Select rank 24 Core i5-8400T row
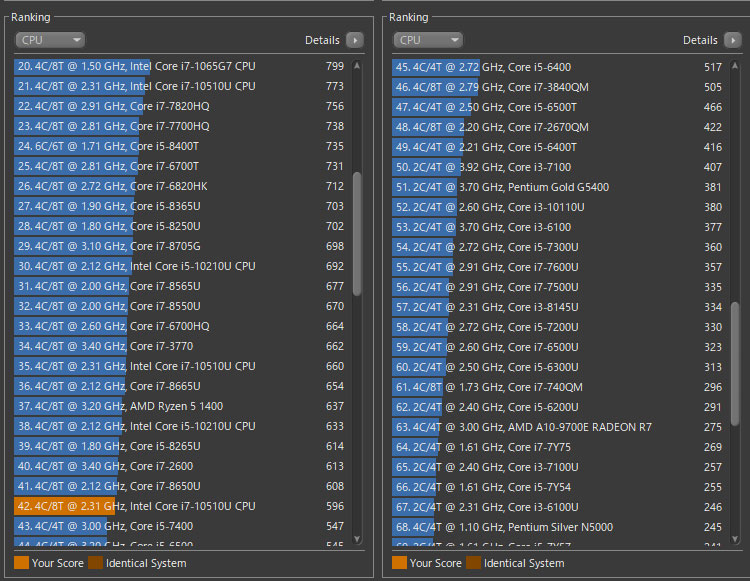 click(x=181, y=146)
